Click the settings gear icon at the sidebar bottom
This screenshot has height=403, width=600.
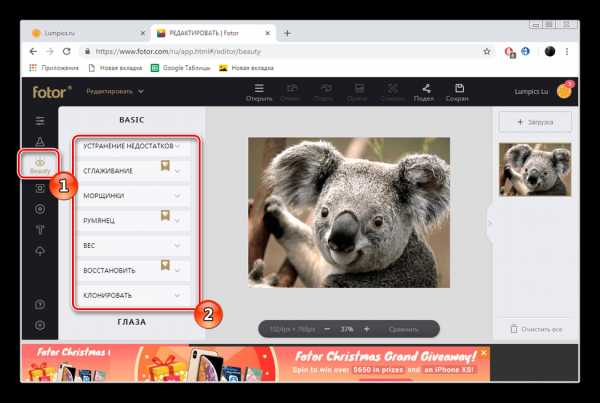click(39, 325)
